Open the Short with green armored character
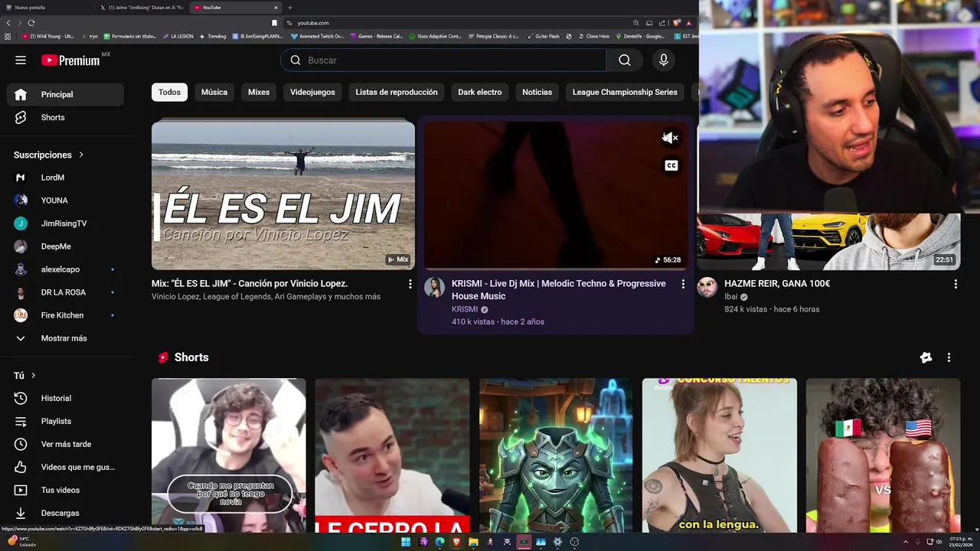The height and width of the screenshot is (551, 980). coord(556,455)
